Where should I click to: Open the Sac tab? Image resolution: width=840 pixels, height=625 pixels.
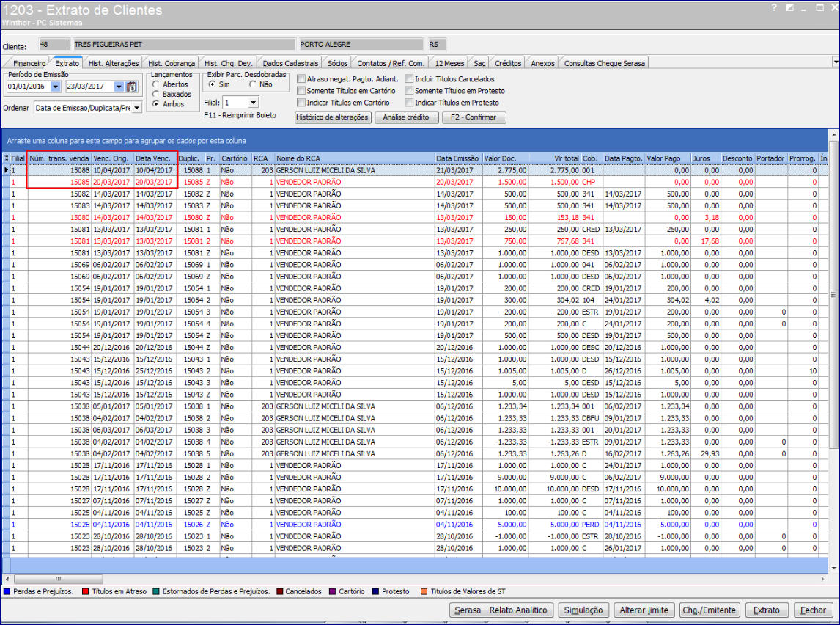click(x=479, y=63)
